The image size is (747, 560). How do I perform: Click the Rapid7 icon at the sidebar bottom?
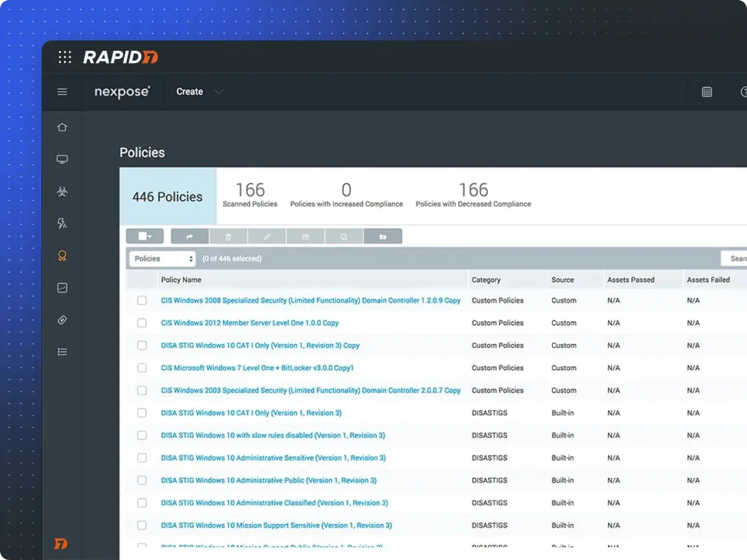(x=60, y=544)
